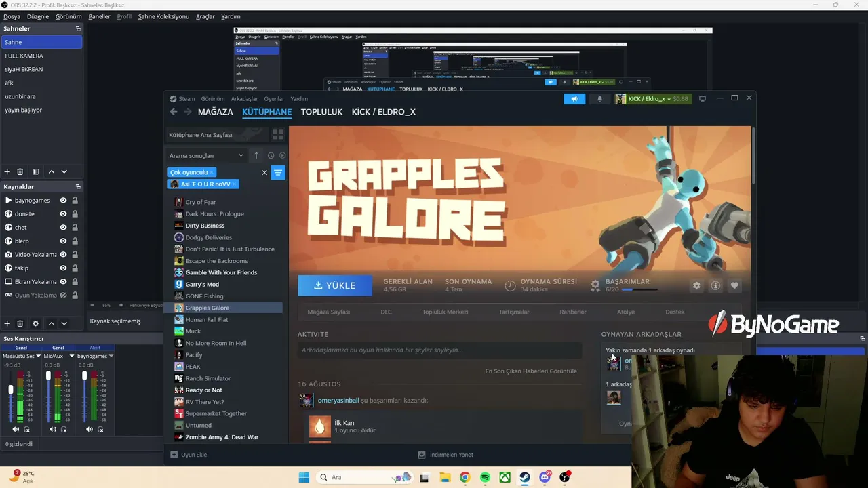Remove the selected OBS source
The width and height of the screenshot is (868, 488).
click(x=20, y=323)
